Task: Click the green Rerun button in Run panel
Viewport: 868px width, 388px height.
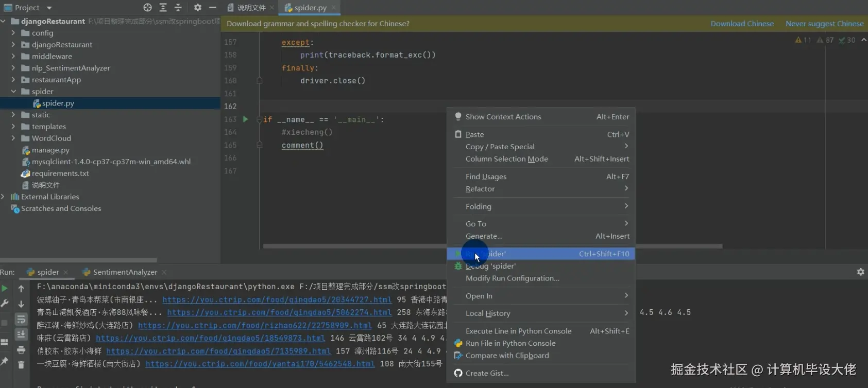Action: coord(5,289)
